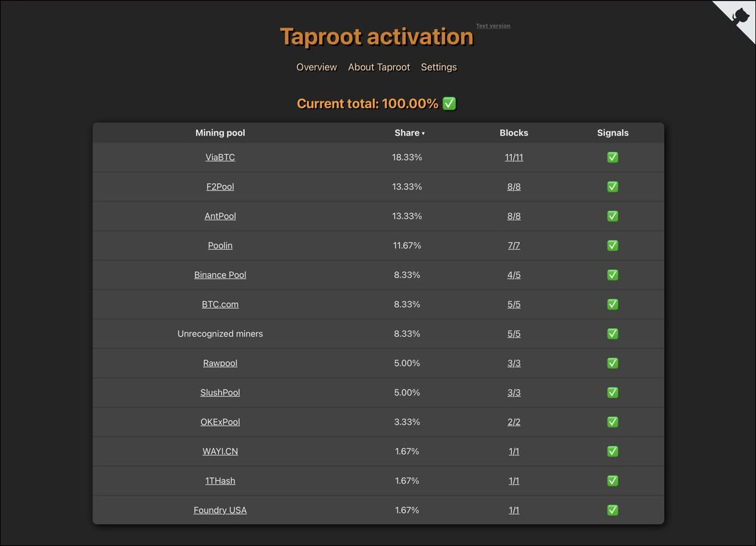View Poolin 7/7 blocks link
The height and width of the screenshot is (546, 756).
coord(514,245)
